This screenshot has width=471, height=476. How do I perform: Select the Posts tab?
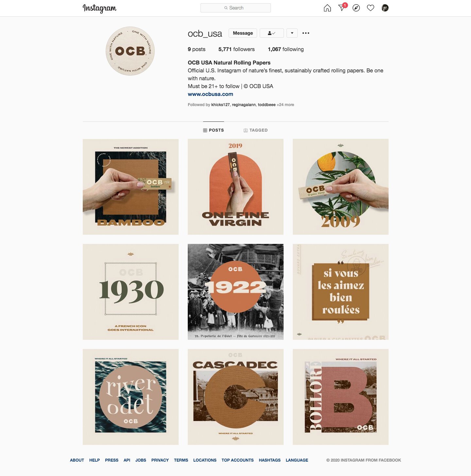(213, 130)
